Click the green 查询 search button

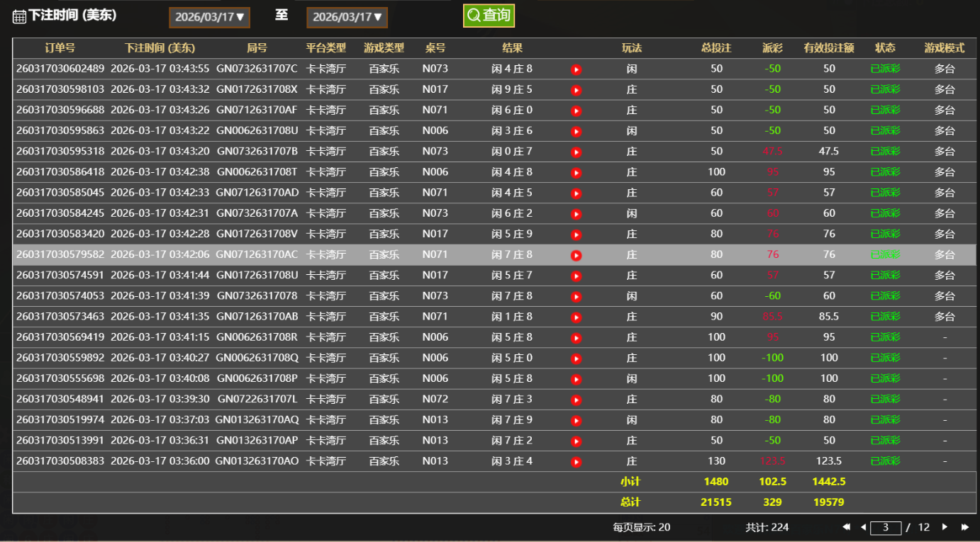[489, 16]
